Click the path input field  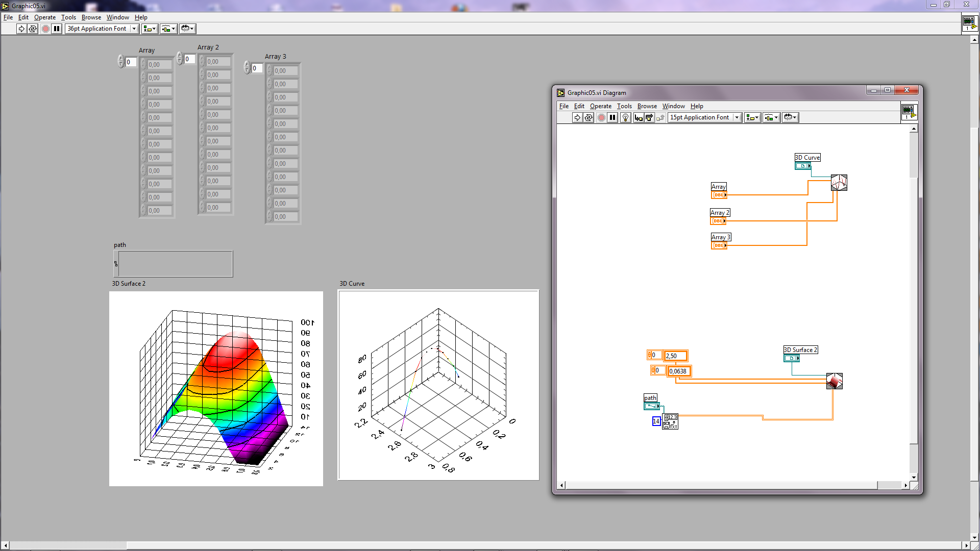pyautogui.click(x=175, y=264)
